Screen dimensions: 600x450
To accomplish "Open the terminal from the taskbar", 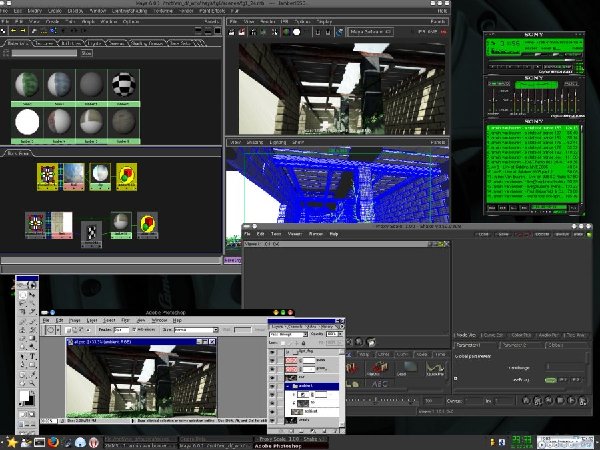I will tap(39, 442).
